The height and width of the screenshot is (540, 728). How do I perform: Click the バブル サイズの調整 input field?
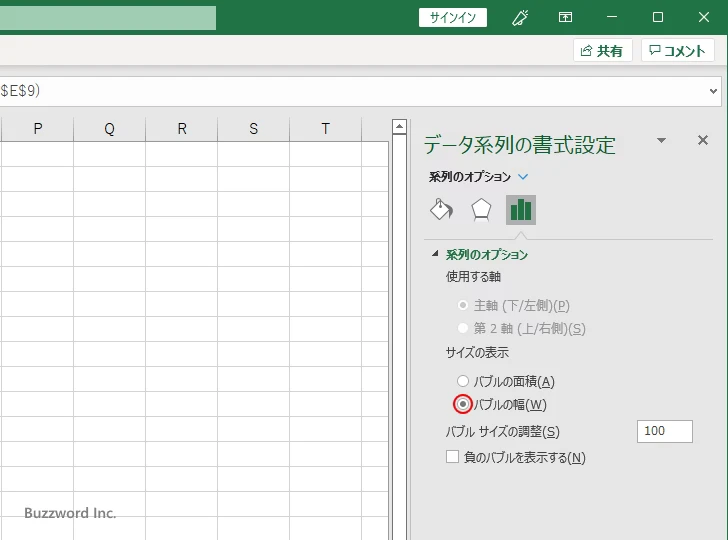[664, 431]
